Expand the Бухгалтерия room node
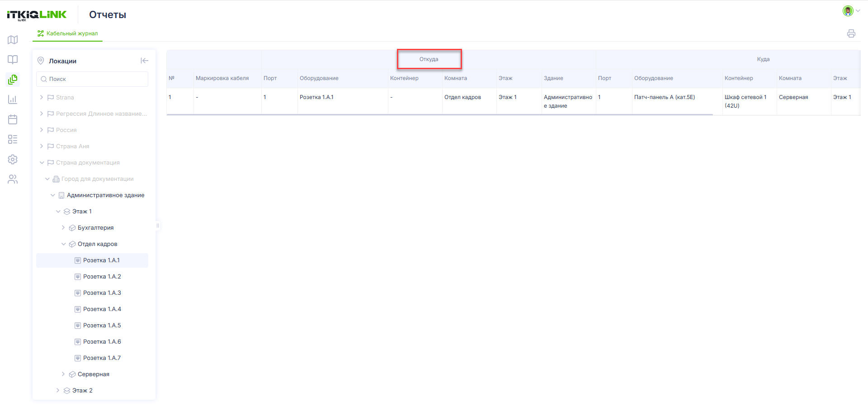 63,227
